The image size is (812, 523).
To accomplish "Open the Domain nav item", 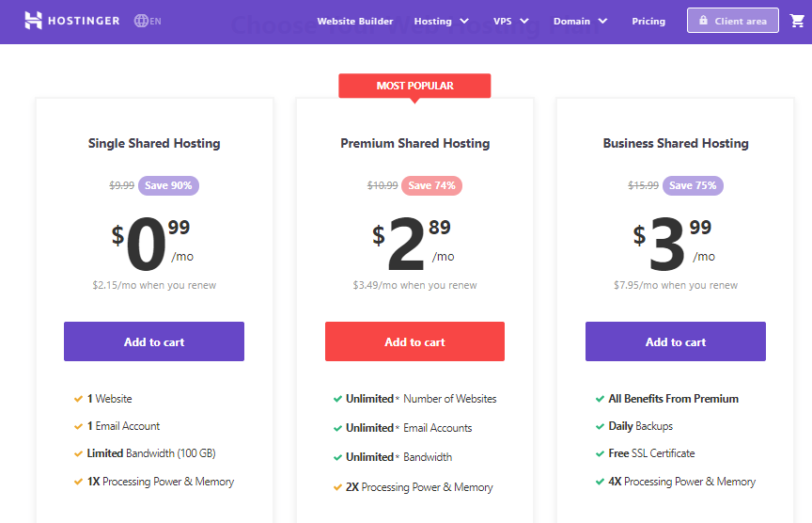I will coord(571,22).
